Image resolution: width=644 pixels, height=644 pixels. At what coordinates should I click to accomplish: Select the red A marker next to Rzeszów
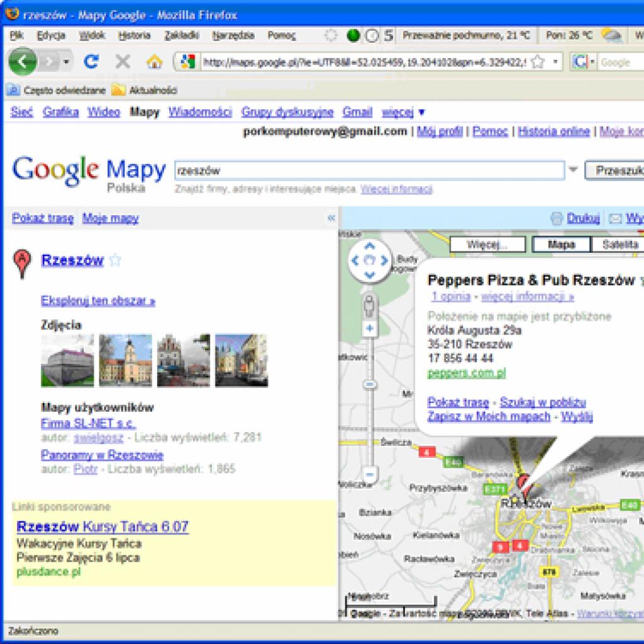click(x=22, y=264)
